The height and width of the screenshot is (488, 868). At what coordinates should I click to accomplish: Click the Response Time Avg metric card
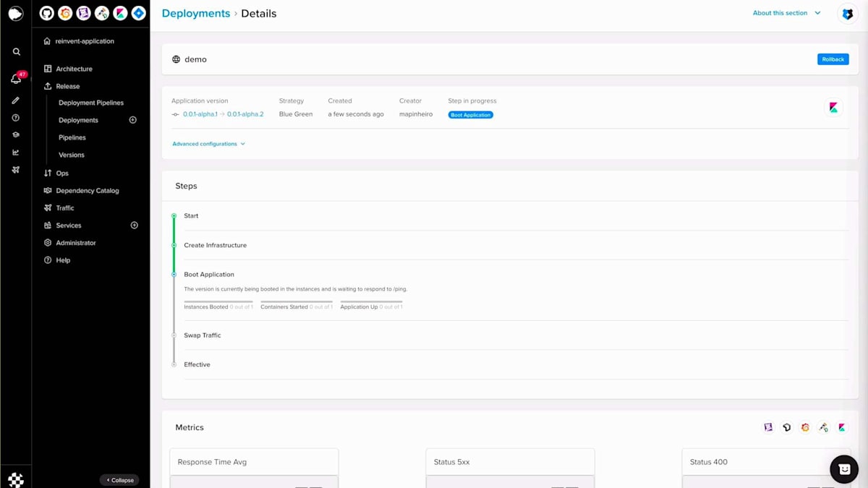[x=254, y=468]
